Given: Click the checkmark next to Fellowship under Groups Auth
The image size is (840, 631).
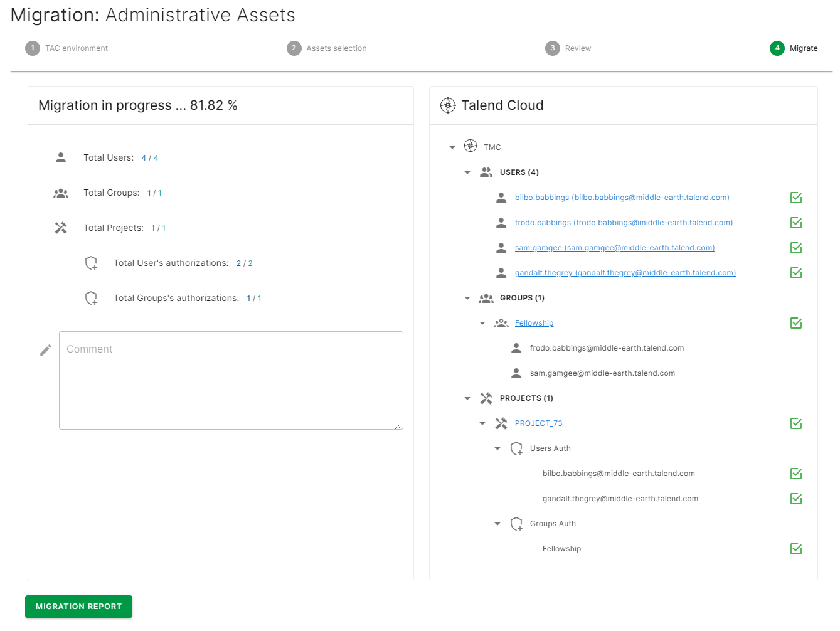Looking at the screenshot, I should tap(795, 548).
